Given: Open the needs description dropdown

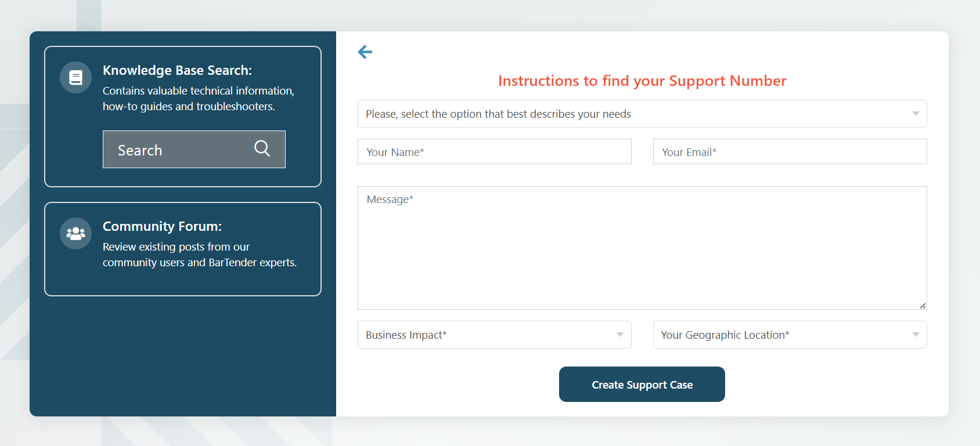Looking at the screenshot, I should click(642, 114).
